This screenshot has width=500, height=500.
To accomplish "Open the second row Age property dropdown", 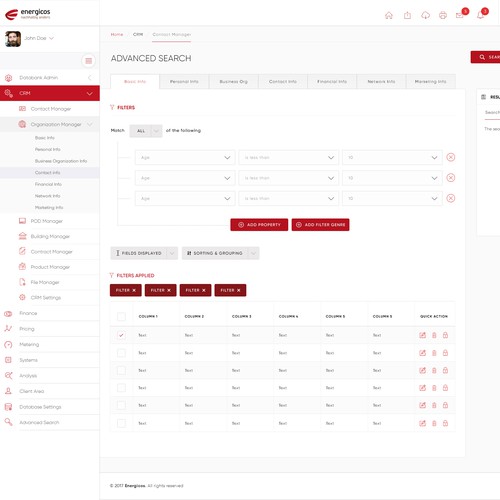I will 185,178.
